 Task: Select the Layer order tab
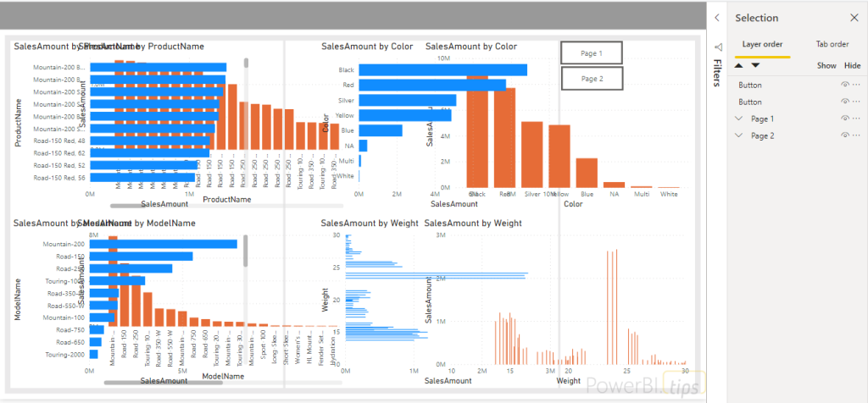(762, 44)
